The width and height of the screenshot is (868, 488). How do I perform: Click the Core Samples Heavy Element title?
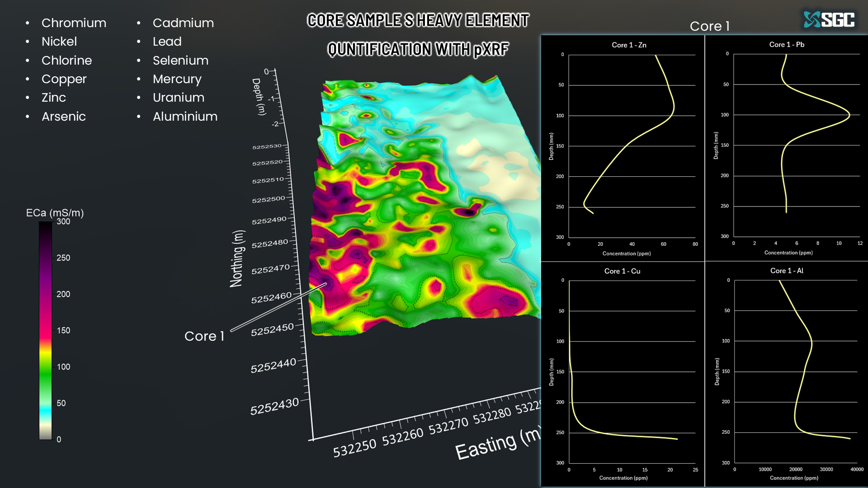point(418,21)
